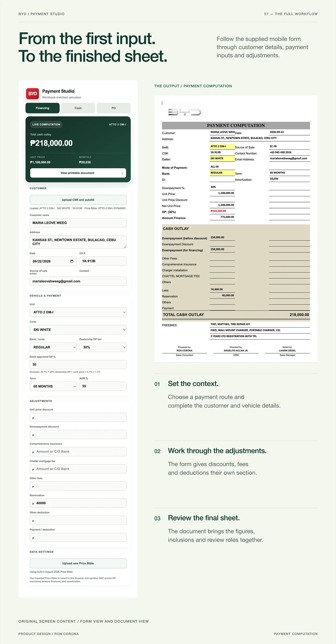Screen dimensions: 336x644
Task: Click the 40,000.00 Reservation sheet value
Action: (x=228, y=295)
